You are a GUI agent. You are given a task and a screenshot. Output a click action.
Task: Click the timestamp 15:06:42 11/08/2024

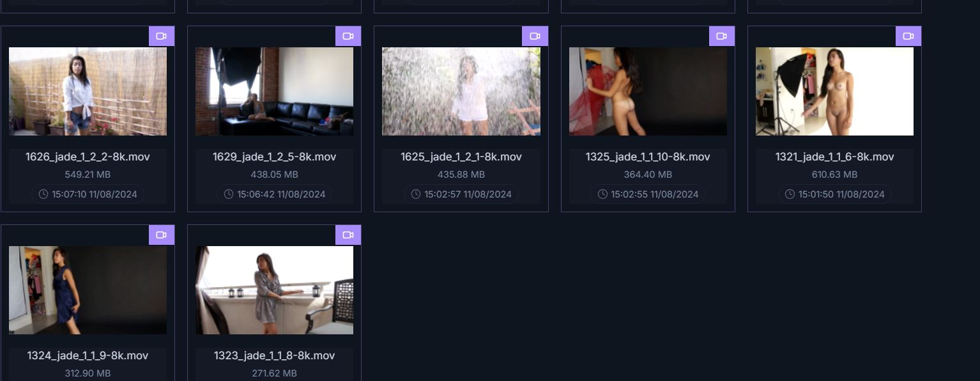[281, 194]
